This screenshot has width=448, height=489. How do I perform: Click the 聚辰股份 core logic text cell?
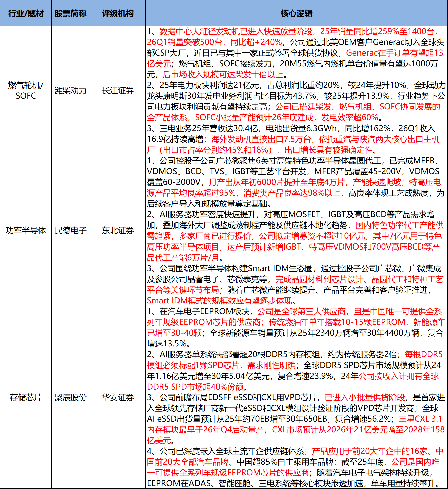coord(297,397)
